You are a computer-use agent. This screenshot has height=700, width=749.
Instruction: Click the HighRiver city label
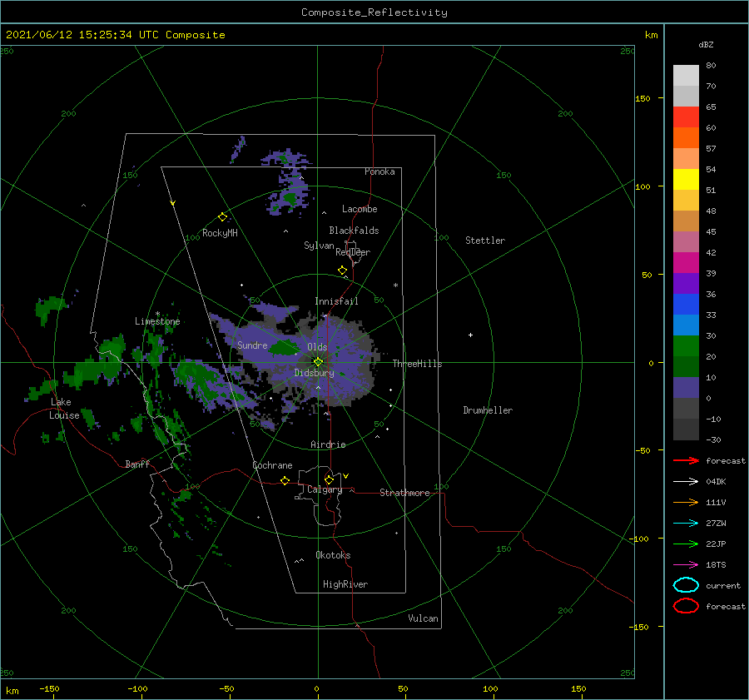pos(345,584)
